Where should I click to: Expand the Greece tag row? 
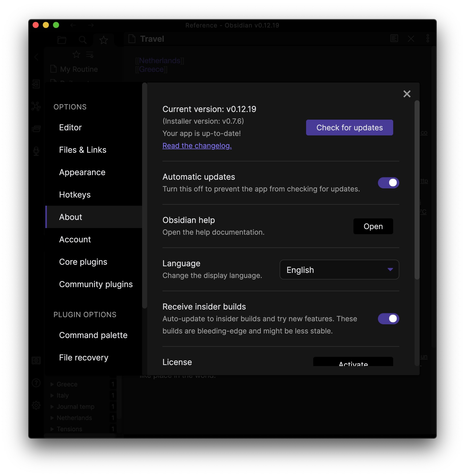52,384
